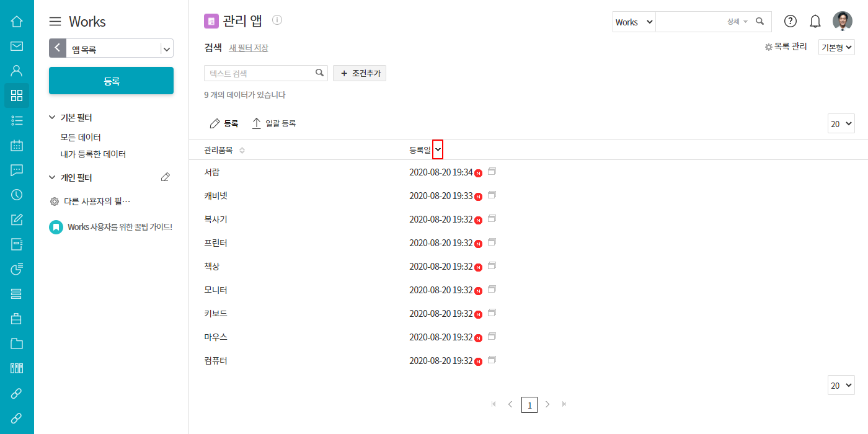The height and width of the screenshot is (434, 868).
Task: Click the Home icon in sidebar
Action: pos(17,22)
